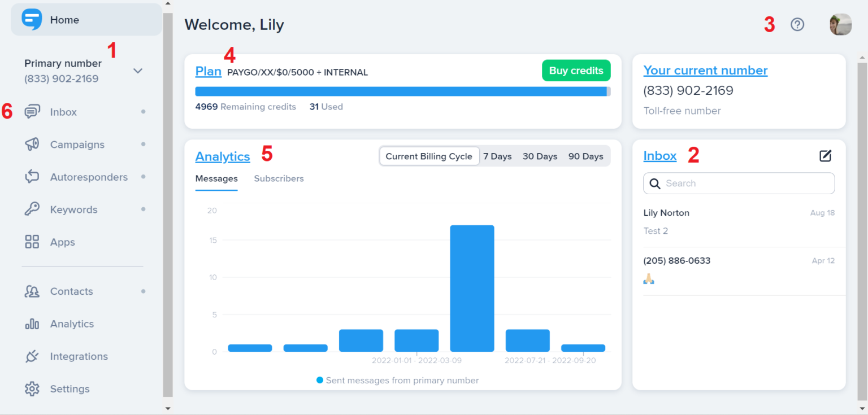Switch the analytics range to 7 Days

tap(497, 156)
